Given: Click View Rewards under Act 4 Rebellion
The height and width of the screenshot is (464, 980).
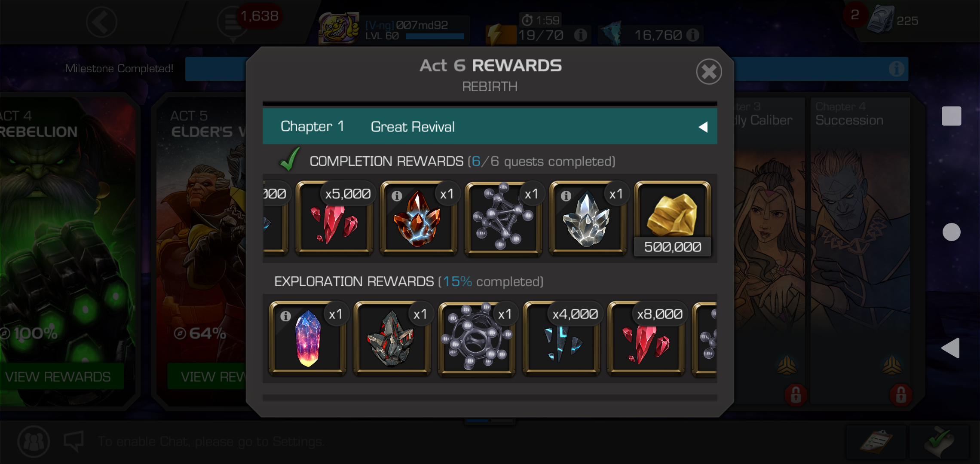Looking at the screenshot, I should point(58,377).
